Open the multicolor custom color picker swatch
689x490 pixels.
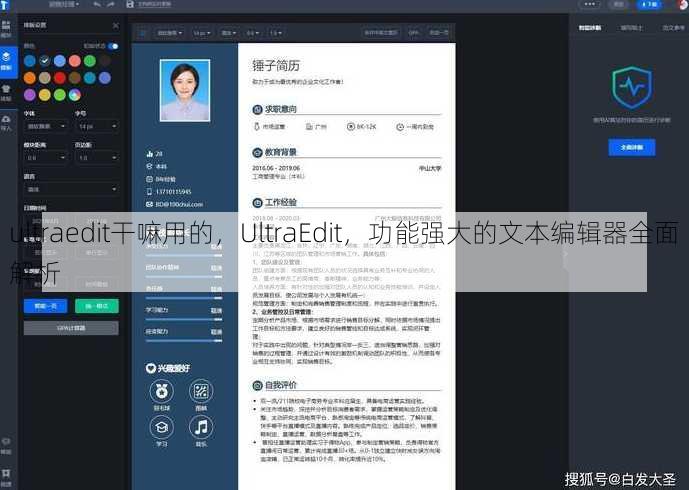75,94
